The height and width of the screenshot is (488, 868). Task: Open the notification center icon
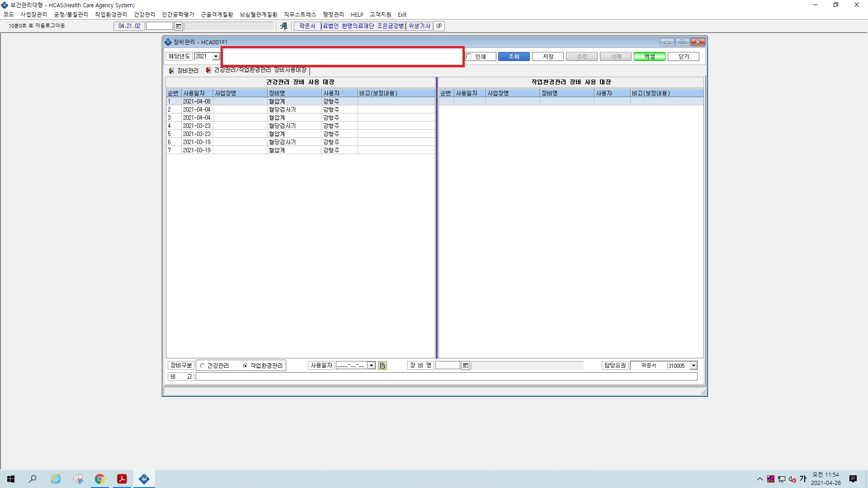pyautogui.click(x=853, y=479)
